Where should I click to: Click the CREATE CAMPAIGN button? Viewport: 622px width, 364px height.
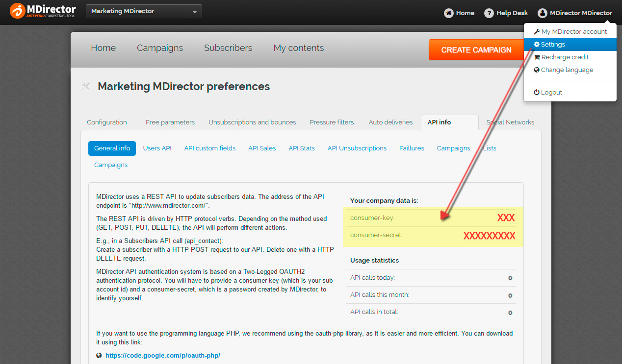point(476,50)
